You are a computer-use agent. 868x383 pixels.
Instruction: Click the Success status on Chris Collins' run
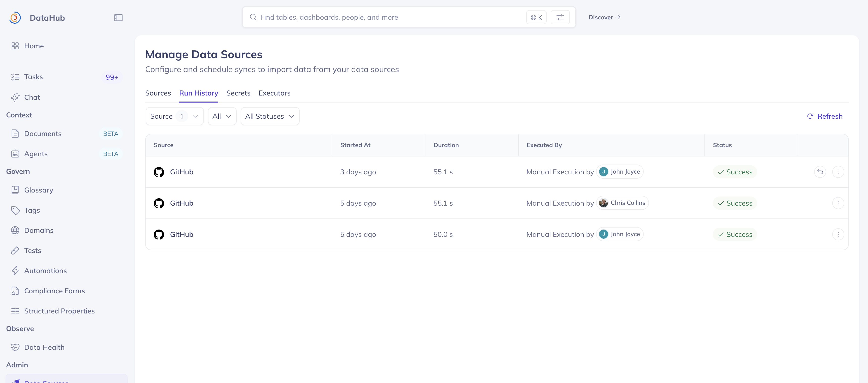click(x=735, y=203)
